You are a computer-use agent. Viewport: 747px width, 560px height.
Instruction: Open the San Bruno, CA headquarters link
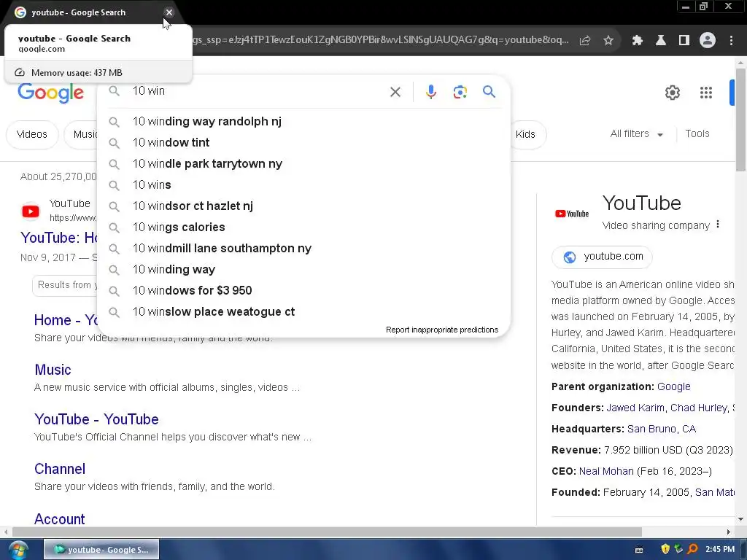pos(661,429)
